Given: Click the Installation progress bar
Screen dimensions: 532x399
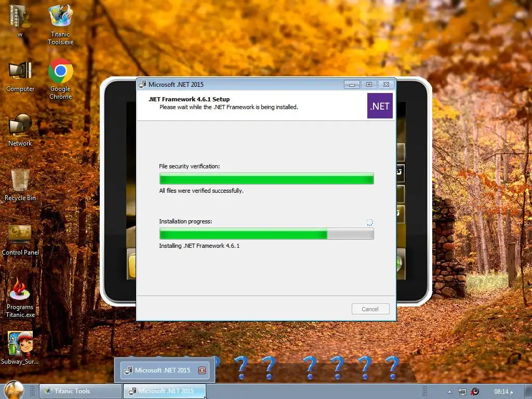Looking at the screenshot, I should coord(267,234).
